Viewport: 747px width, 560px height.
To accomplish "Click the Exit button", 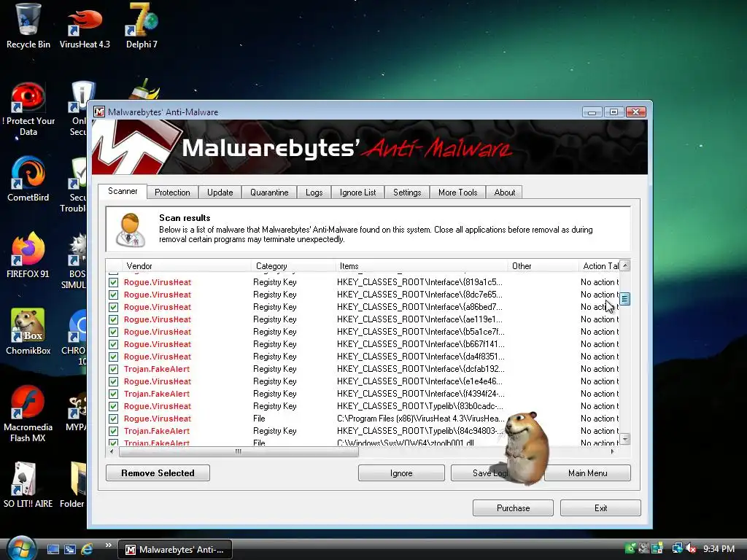I will [x=601, y=507].
